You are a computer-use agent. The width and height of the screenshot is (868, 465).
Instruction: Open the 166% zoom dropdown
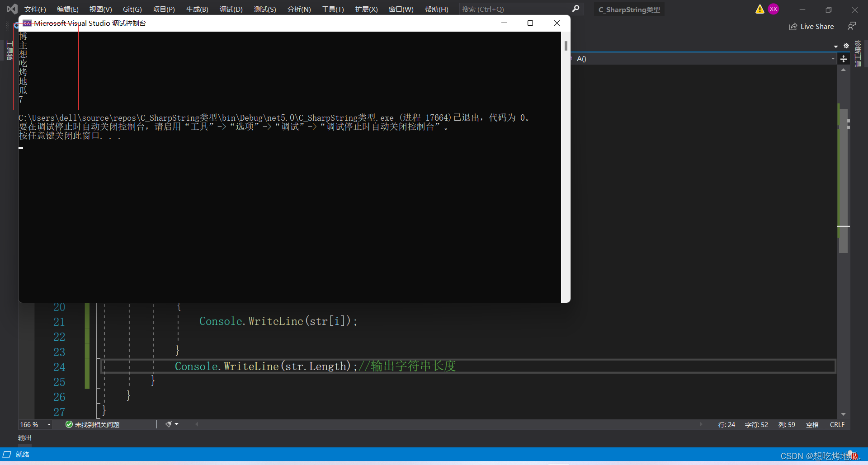coord(49,424)
